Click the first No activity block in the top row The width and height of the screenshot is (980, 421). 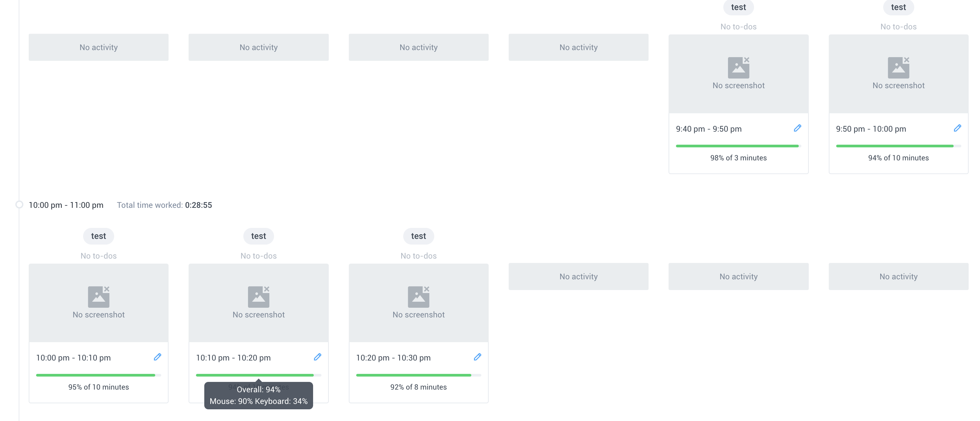pos(98,47)
